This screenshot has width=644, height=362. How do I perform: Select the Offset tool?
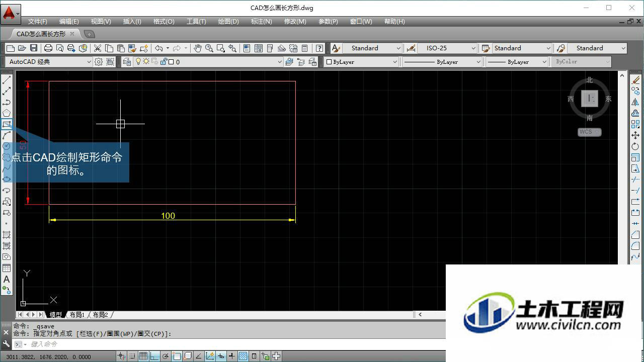click(x=635, y=113)
